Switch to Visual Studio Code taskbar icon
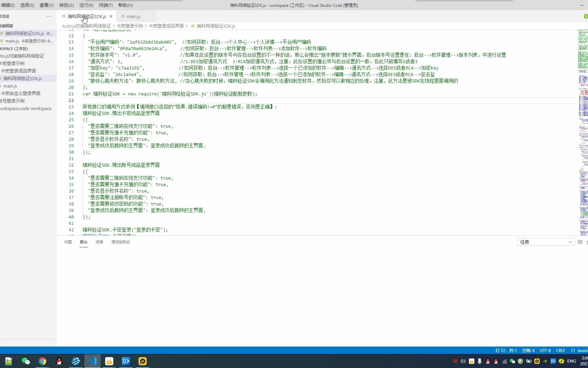588x368 pixels. click(92, 361)
